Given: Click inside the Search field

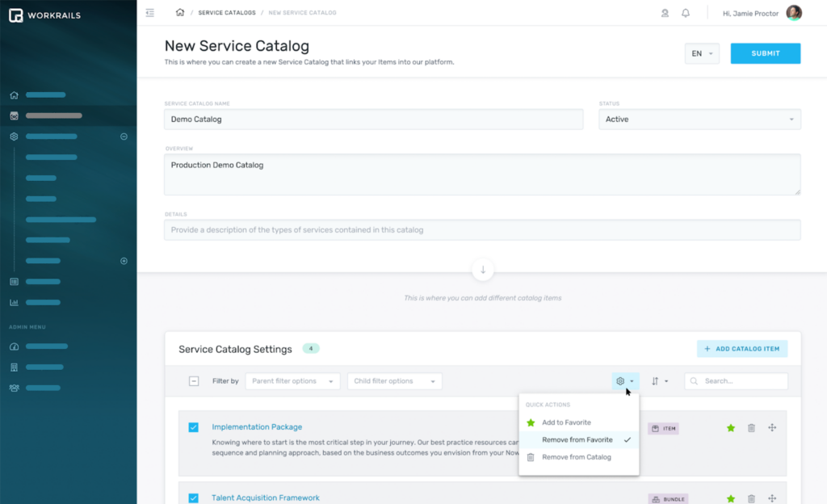Looking at the screenshot, I should click(x=735, y=380).
